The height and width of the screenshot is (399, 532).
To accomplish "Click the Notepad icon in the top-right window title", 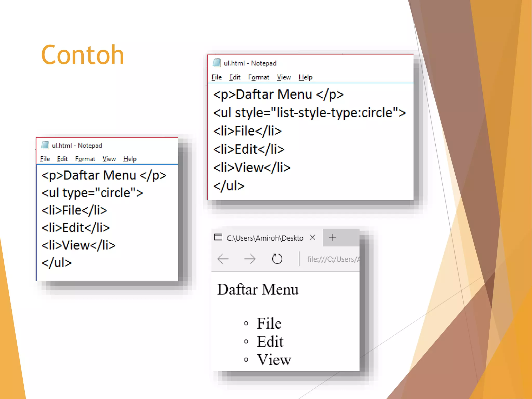I will pyautogui.click(x=217, y=63).
